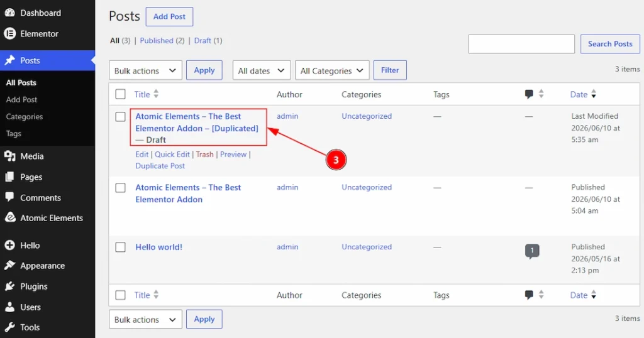Open the duplicated draft post title link

[197, 123]
